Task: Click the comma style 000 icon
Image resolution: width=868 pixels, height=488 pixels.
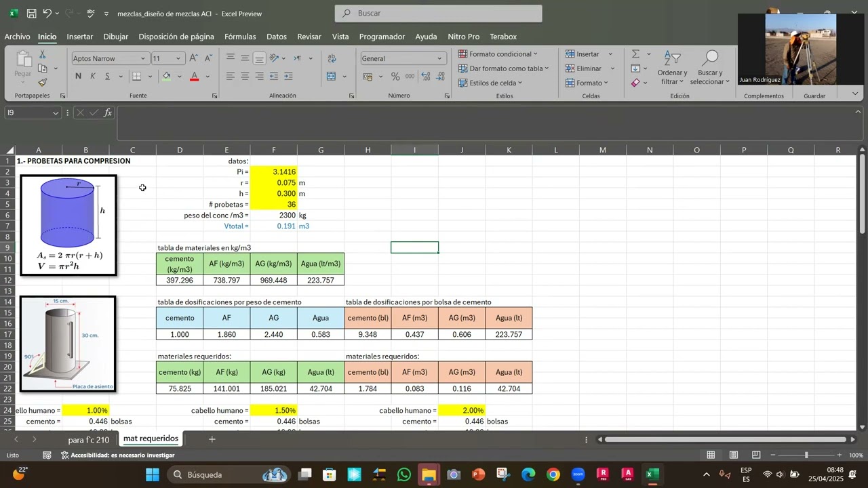Action: [x=410, y=77]
